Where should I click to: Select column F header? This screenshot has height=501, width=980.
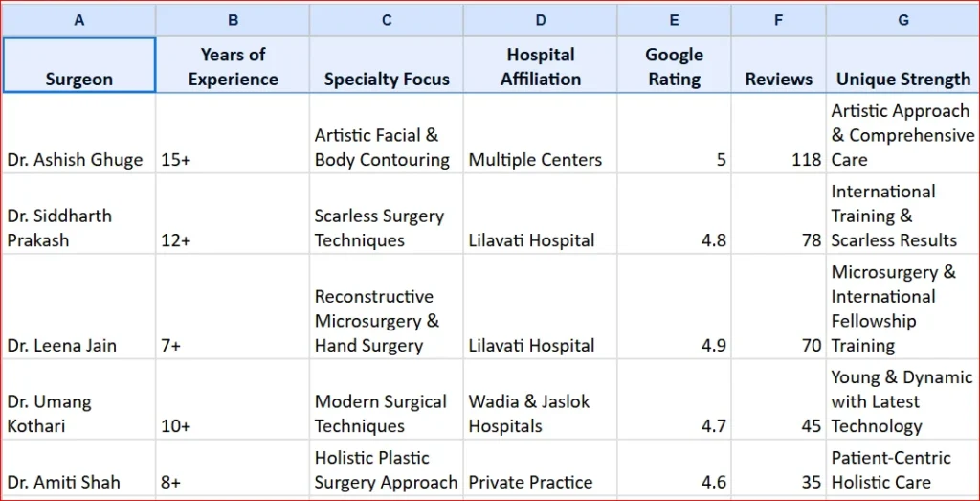(779, 20)
